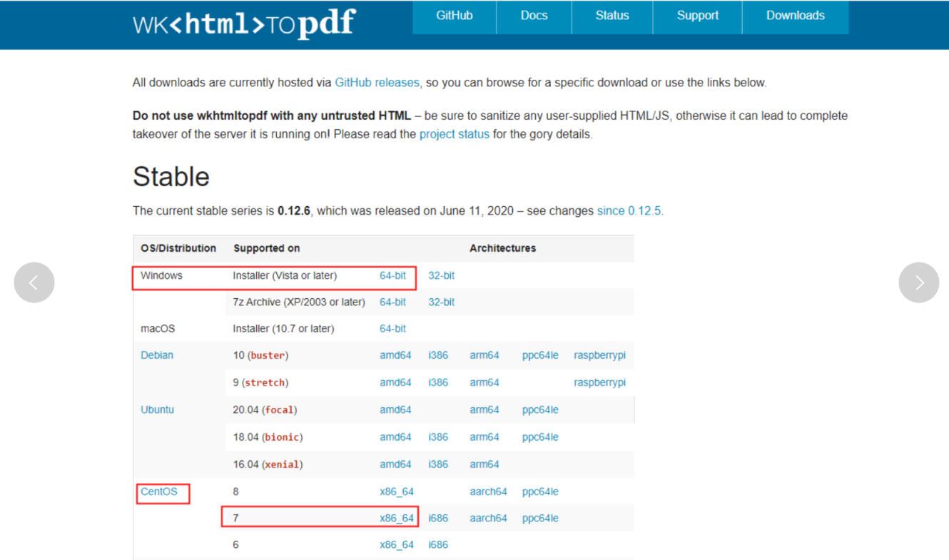Screen dimensions: 949x560
Task: Download Ubuntu 20.04 focal ppc64le
Action: (540, 410)
